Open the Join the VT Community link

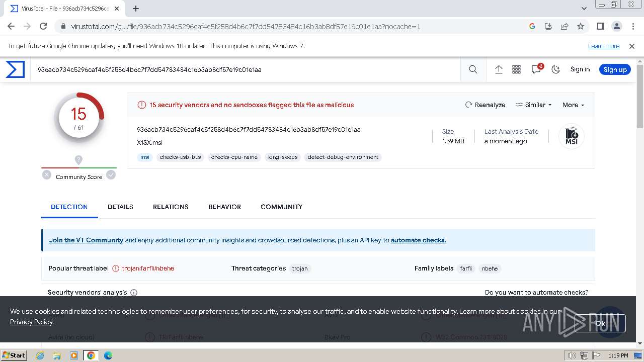coord(86,240)
